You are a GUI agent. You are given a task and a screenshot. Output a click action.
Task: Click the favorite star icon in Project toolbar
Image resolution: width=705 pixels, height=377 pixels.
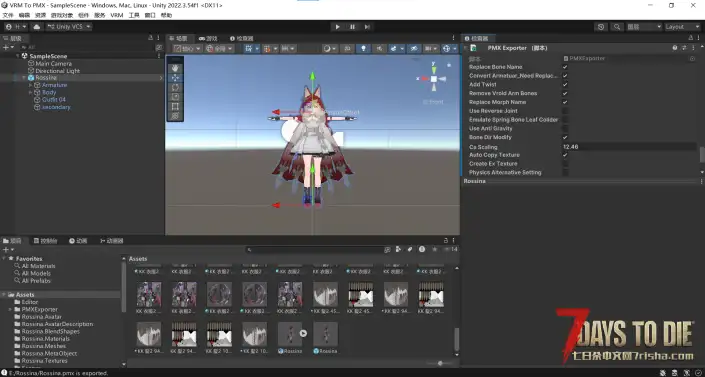[x=434, y=249]
